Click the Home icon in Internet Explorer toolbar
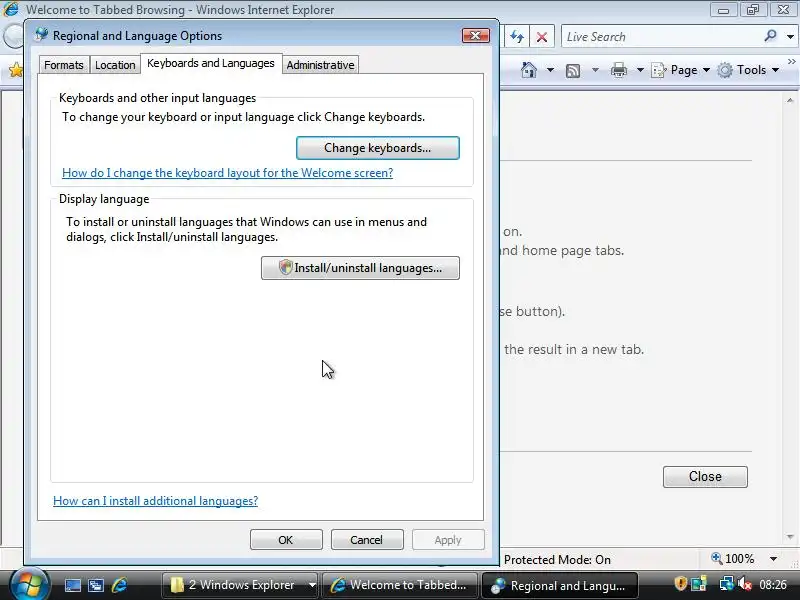Viewport: 800px width, 600px height. 529,69
